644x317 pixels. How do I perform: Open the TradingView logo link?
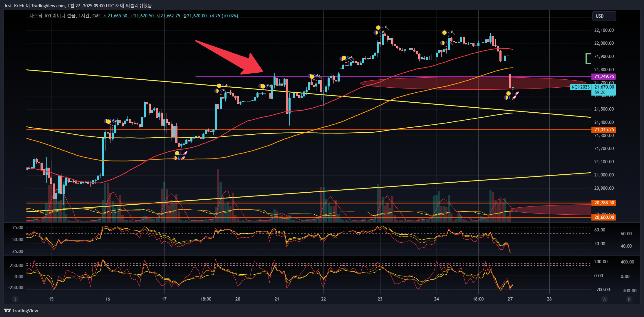click(x=21, y=311)
